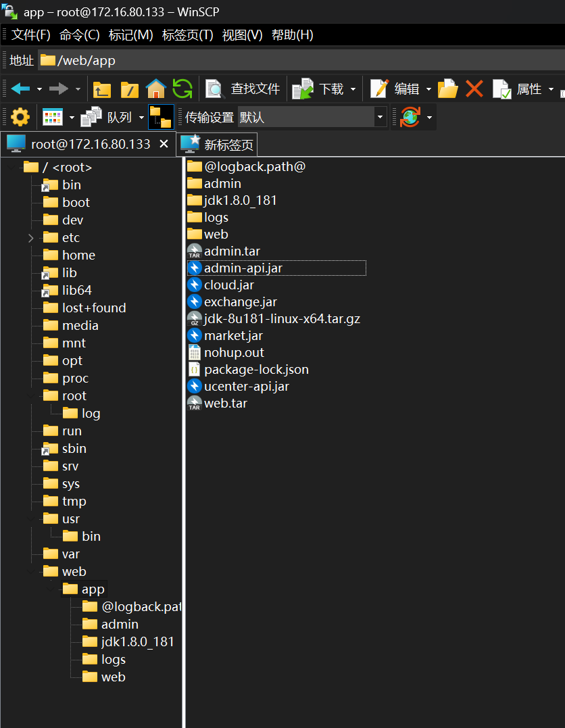Click the 下载 button label
Screen dimensions: 565x728
coord(331,89)
